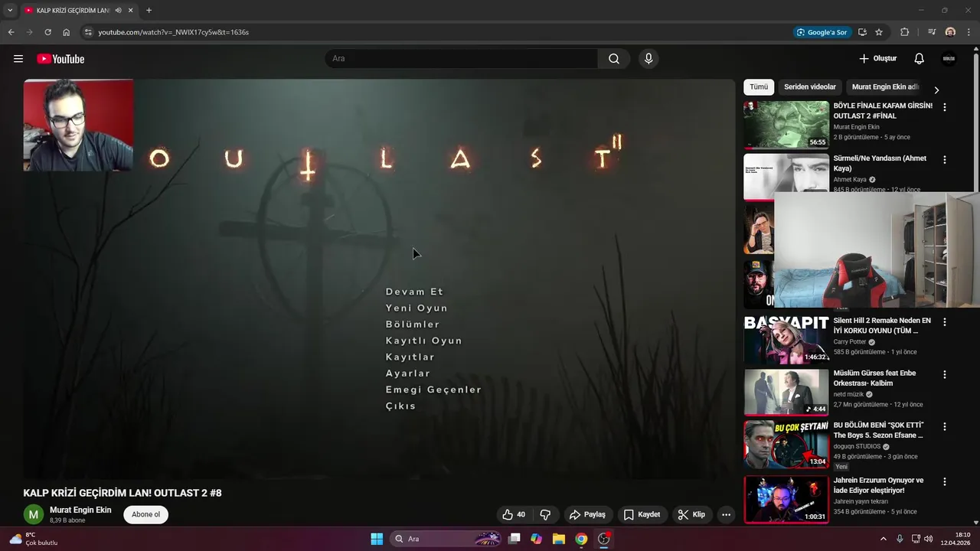This screenshot has width=980, height=551.
Task: Open the YouTube hamburger guide menu
Action: (x=18, y=59)
